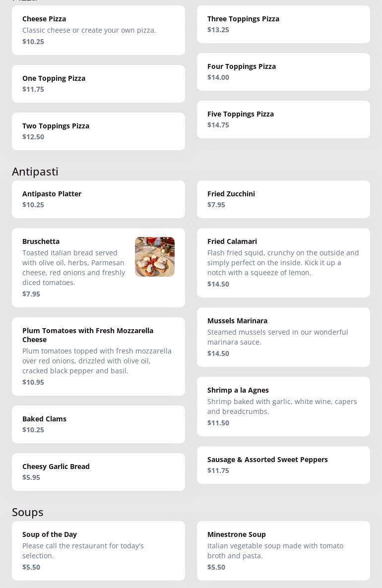Pick the Three Toppings Pizza item
382x588 pixels.
[283, 24]
